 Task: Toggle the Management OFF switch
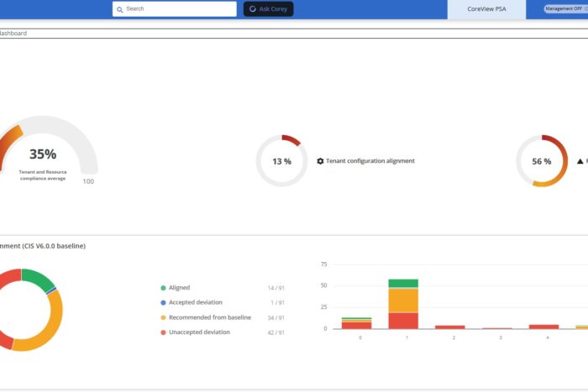pyautogui.click(x=566, y=9)
